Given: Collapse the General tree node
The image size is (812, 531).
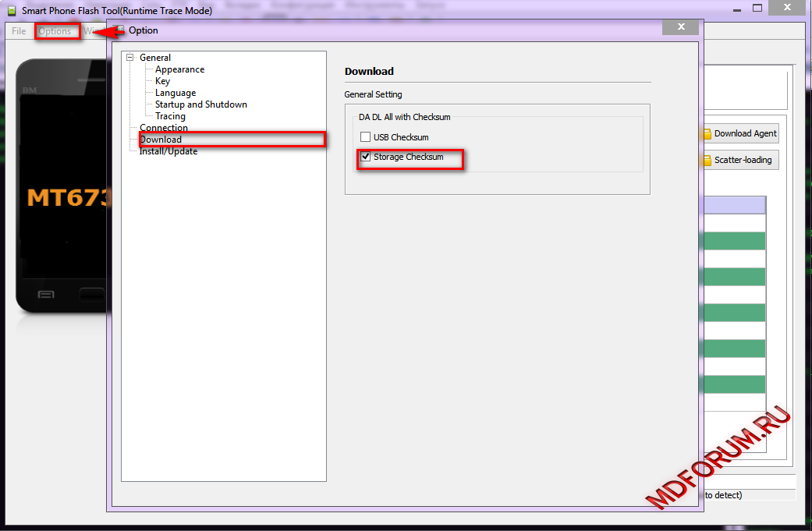Looking at the screenshot, I should [130, 58].
